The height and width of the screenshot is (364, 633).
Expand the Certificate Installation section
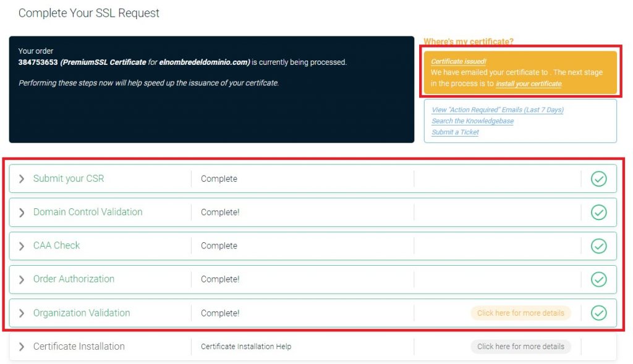[22, 347]
